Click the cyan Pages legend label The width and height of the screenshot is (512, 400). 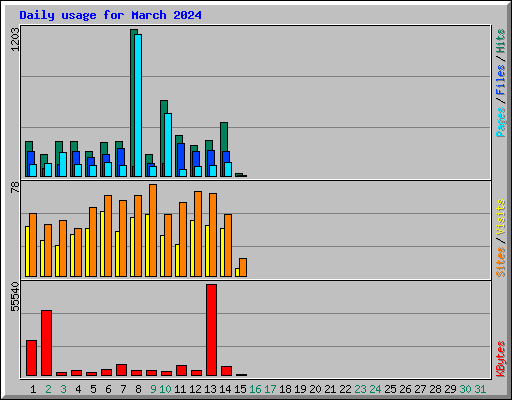click(x=500, y=122)
